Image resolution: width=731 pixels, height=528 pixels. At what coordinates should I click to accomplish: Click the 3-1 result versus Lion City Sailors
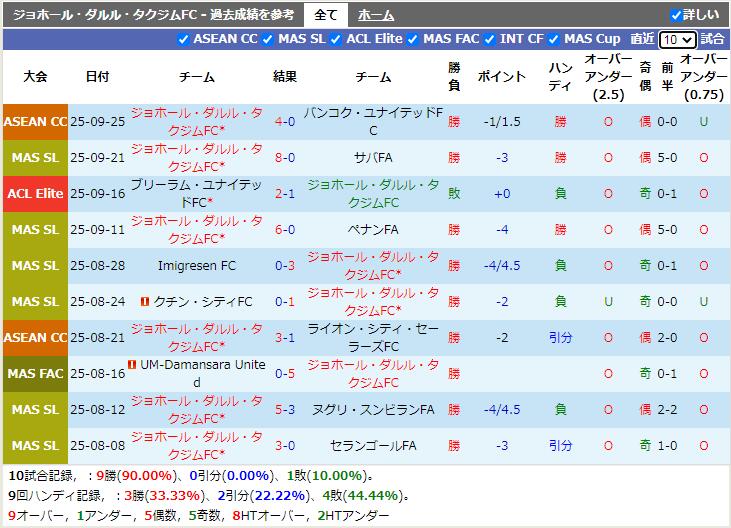[x=285, y=337]
